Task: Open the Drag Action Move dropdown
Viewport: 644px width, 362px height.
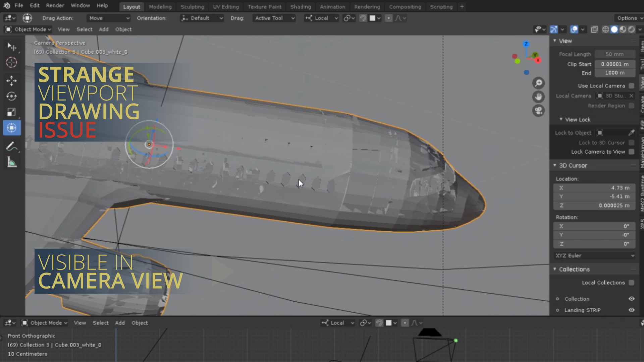Action: tap(109, 18)
